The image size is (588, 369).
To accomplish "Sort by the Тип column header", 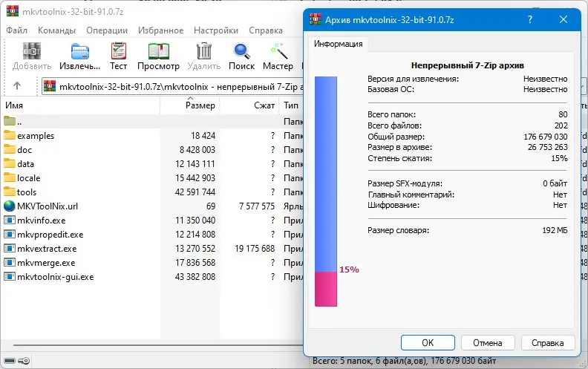I will click(291, 105).
